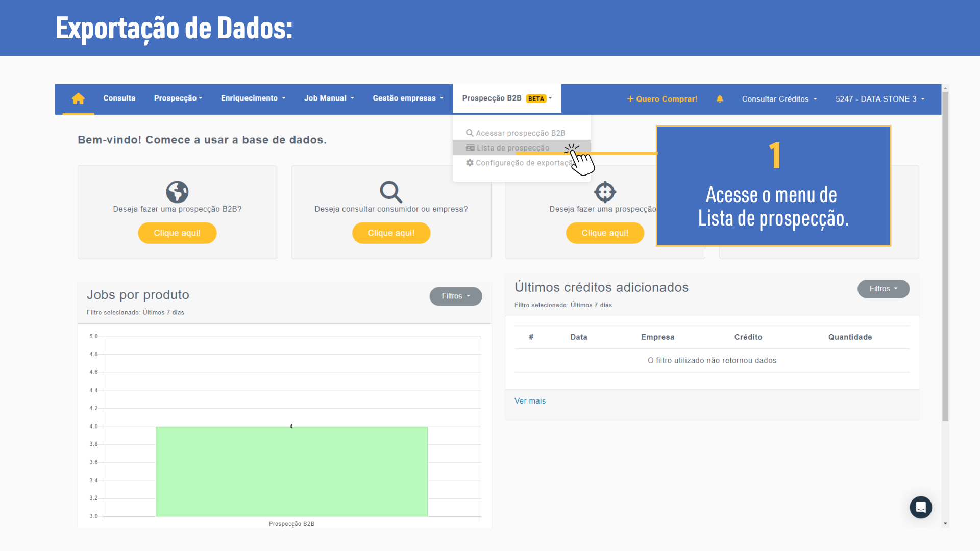The image size is (980, 551).
Task: Click Ver mais link
Action: coord(530,401)
